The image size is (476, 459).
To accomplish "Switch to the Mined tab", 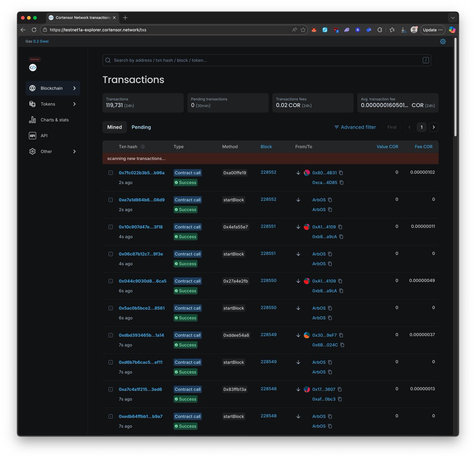I will coord(115,127).
